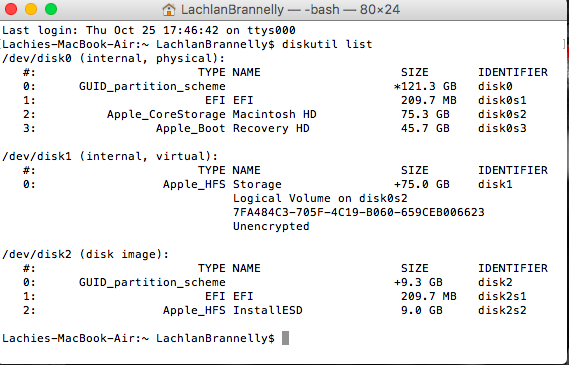The height and width of the screenshot is (365, 569).
Task: Click the UUID '7FA484C3-705F-4C19-B060-659CEB006623'
Action: pos(359,212)
